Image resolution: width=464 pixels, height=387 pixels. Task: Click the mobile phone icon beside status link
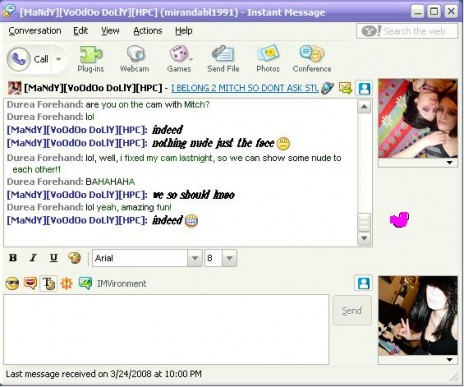point(327,88)
